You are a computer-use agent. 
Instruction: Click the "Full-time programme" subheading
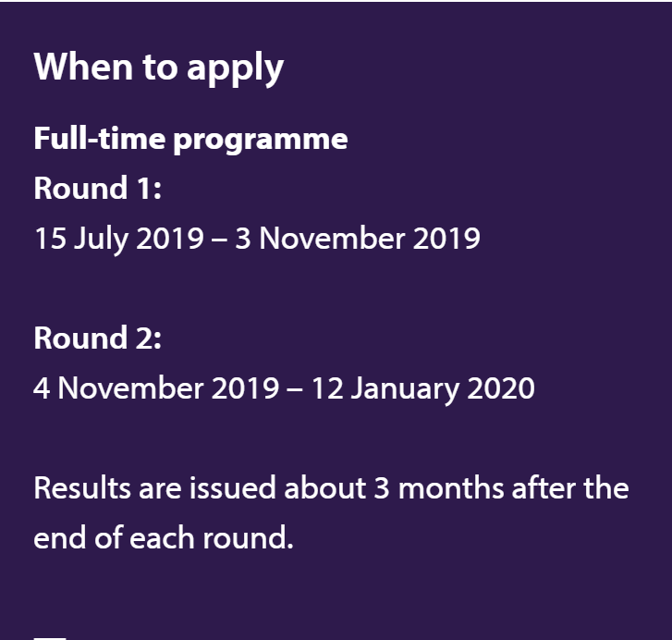coord(190,139)
